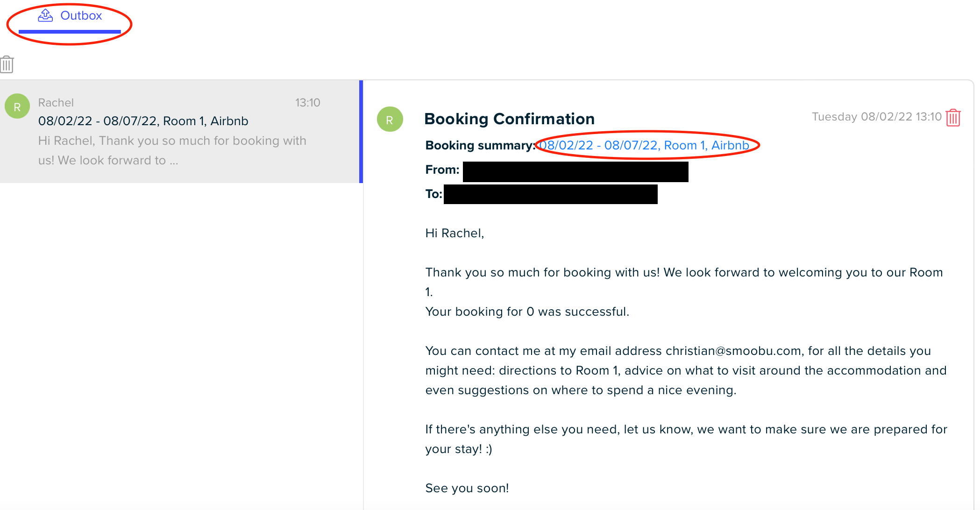980x510 pixels.
Task: Click the blue selection bar beside Rachel's message
Action: (x=361, y=132)
